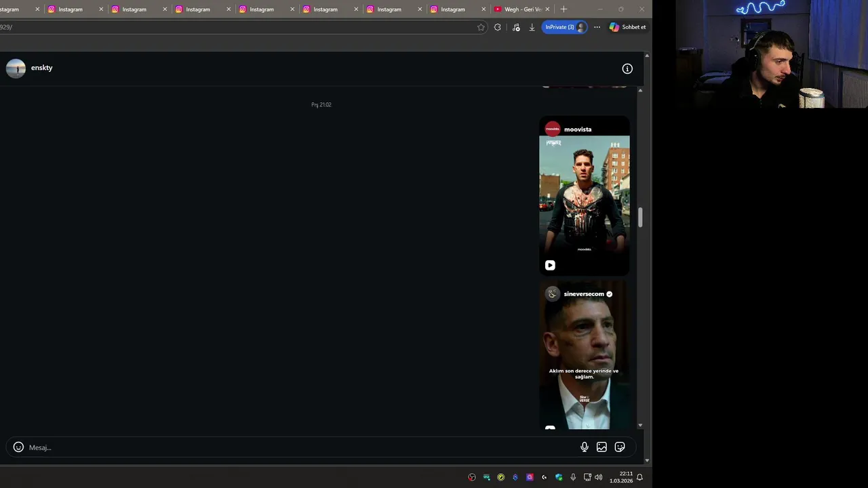This screenshot has width=868, height=488.
Task: Open OBS Studio tray icon
Action: click(472, 477)
